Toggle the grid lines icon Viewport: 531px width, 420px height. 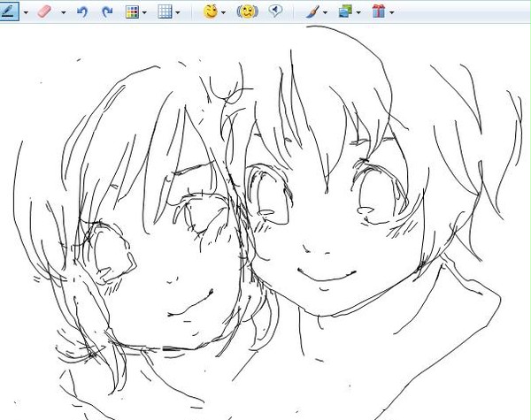coord(165,11)
